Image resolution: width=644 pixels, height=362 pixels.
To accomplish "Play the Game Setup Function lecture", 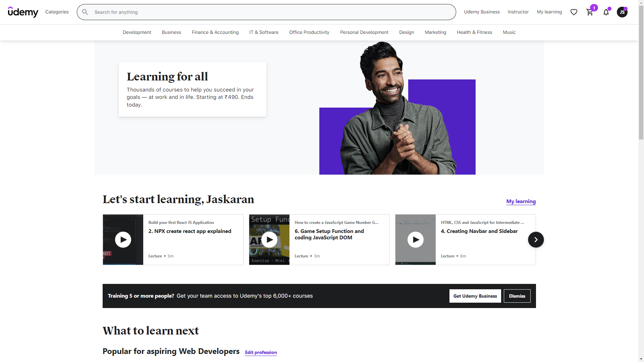I will pos(269,240).
